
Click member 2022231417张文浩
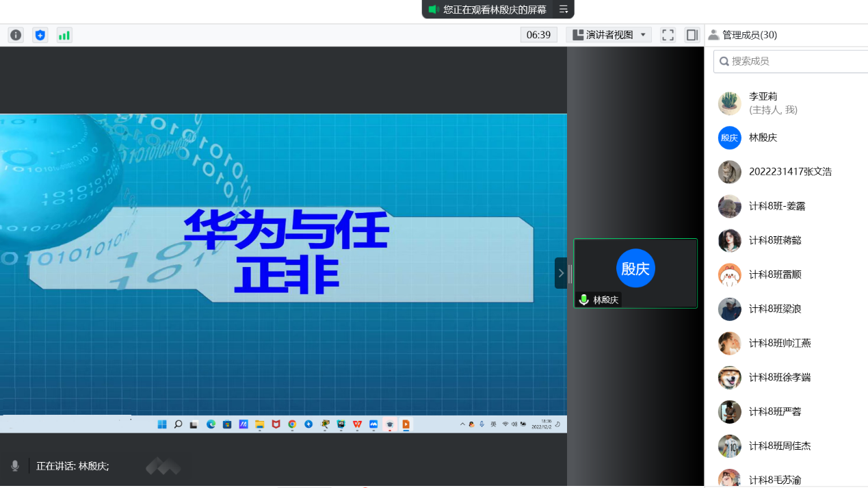coord(790,172)
